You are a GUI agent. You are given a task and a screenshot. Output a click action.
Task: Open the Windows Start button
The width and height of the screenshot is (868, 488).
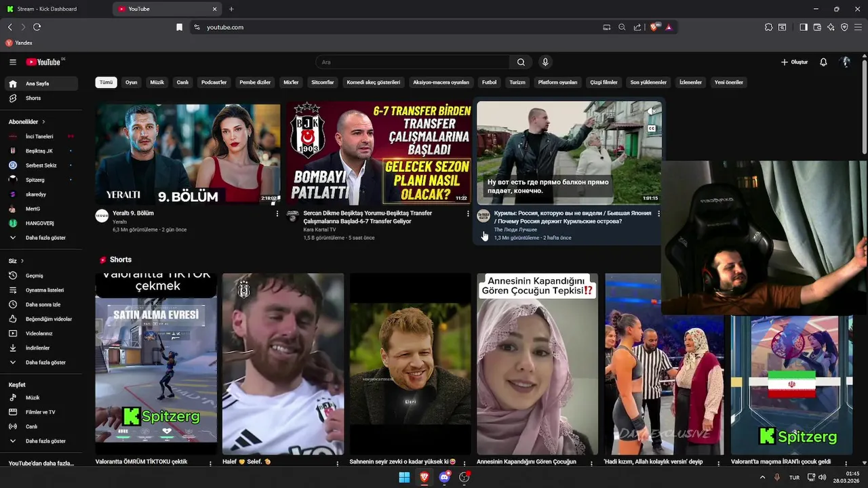(x=404, y=477)
